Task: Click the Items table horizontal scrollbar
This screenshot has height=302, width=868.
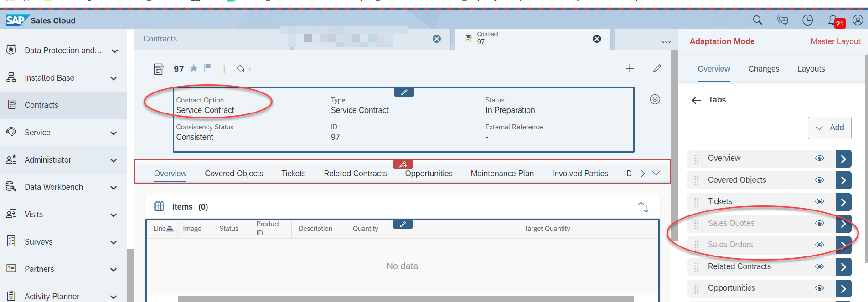Action: [406, 299]
